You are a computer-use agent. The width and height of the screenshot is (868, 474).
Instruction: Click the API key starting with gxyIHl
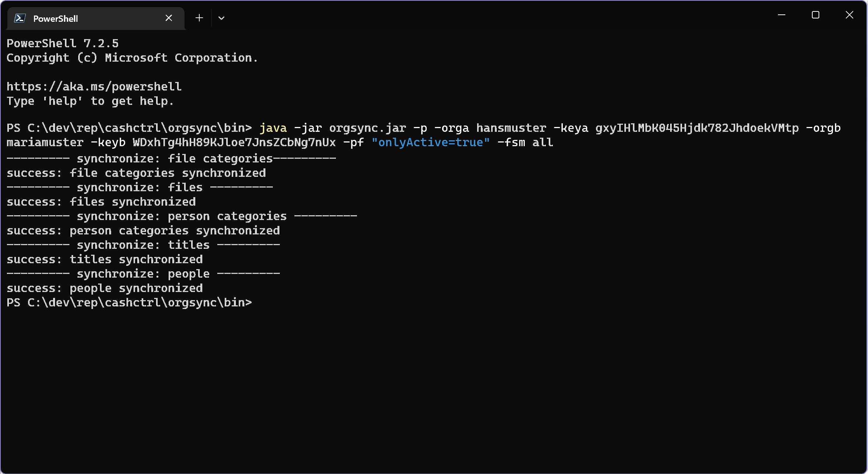pyautogui.click(x=697, y=128)
